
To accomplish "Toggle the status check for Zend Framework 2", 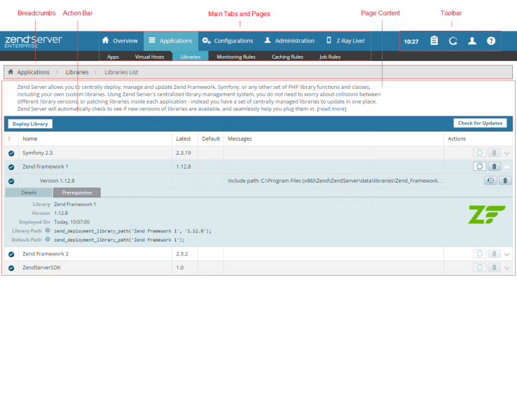I will [11, 254].
